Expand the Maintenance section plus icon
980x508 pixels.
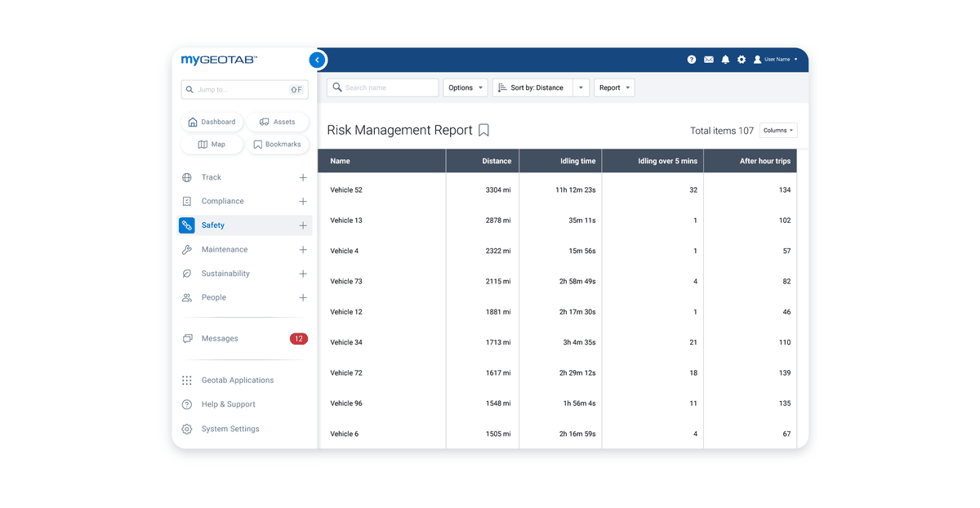pos(303,250)
